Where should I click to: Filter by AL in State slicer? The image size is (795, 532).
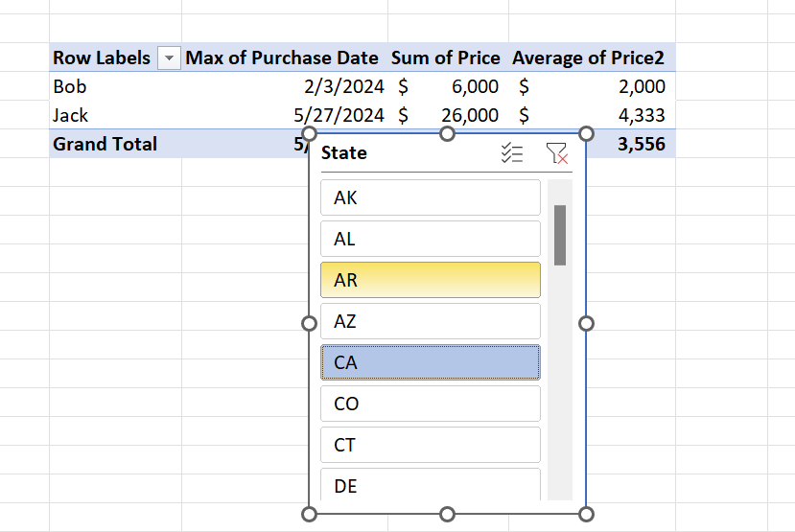point(430,239)
